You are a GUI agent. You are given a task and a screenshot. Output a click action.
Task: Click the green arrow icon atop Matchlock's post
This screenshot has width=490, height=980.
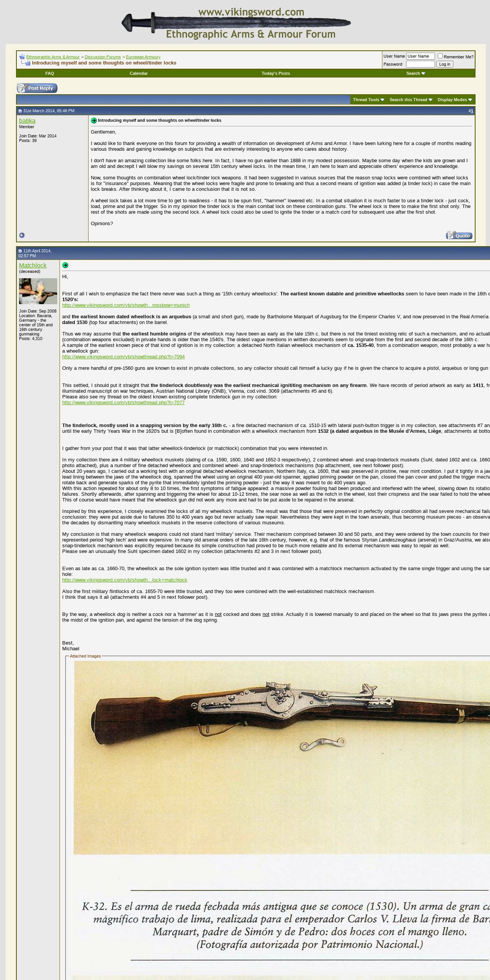pos(65,265)
